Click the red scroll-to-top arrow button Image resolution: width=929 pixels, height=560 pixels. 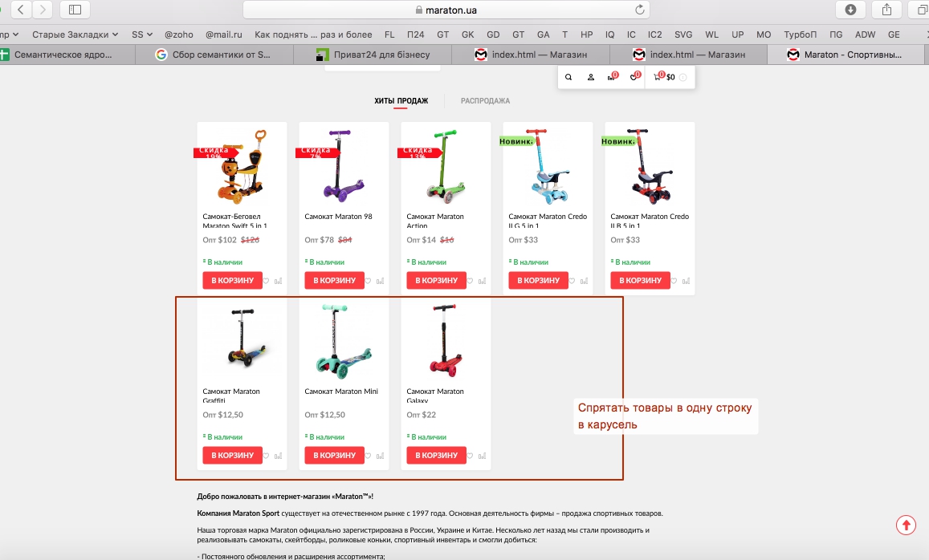point(906,525)
